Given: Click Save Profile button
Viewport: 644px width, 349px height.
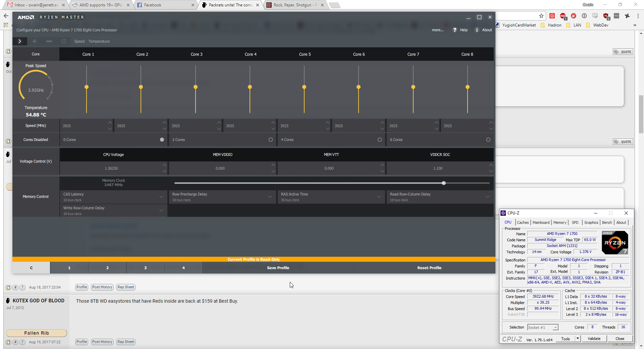Looking at the screenshot, I should 278,268.
